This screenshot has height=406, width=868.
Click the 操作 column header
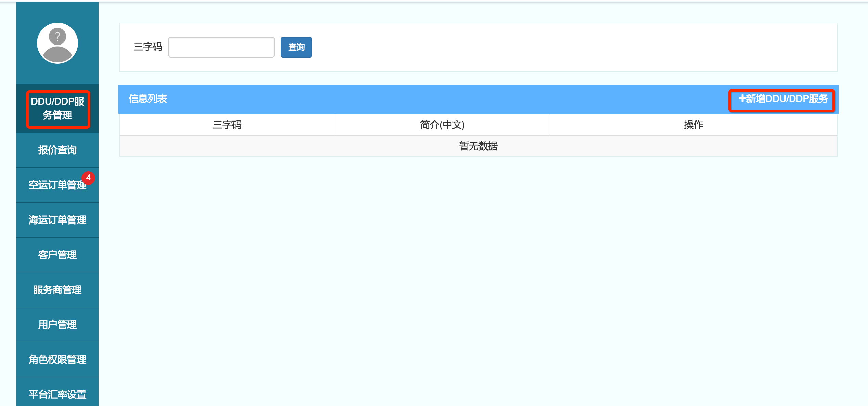[x=693, y=125]
